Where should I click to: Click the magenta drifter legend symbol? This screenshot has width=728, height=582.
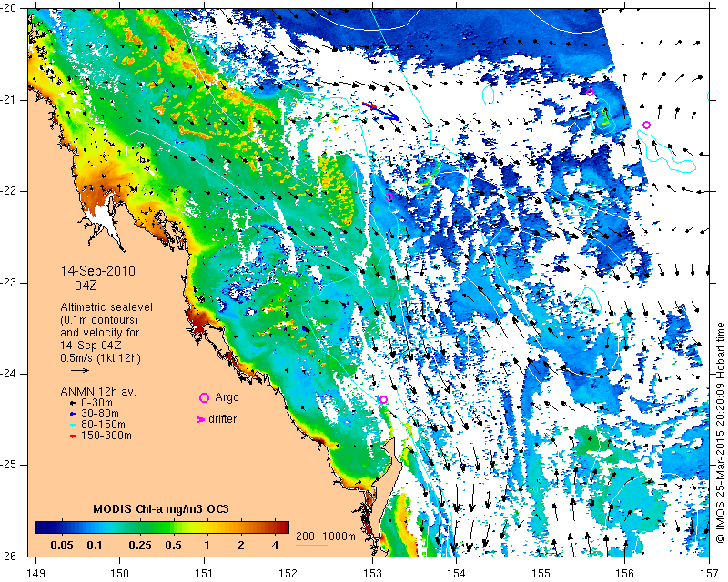201,419
